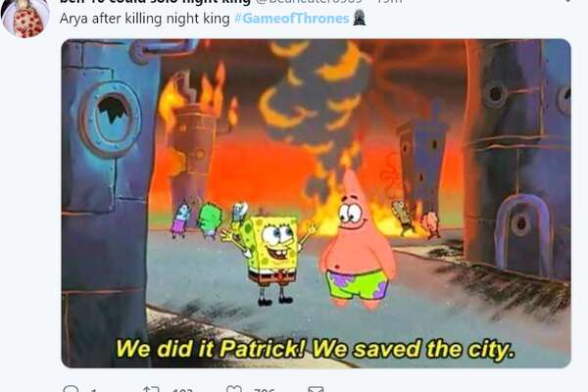Screen dimensions: 588x392
Task: Click Patrick Star in the meme image
Action: [x=358, y=240]
